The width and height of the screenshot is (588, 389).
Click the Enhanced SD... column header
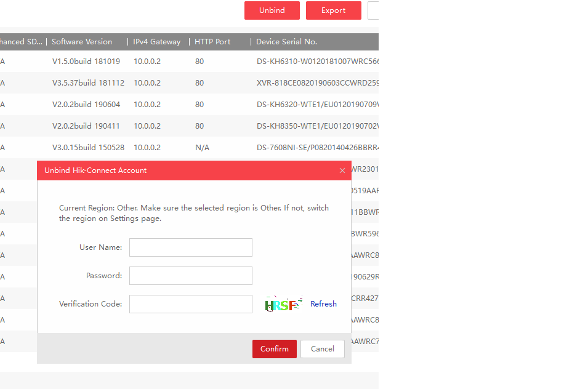[x=21, y=42]
